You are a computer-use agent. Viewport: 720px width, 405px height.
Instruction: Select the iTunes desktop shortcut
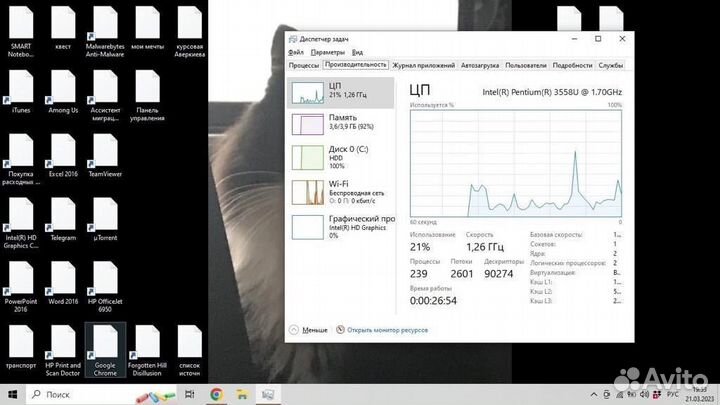[x=21, y=91]
